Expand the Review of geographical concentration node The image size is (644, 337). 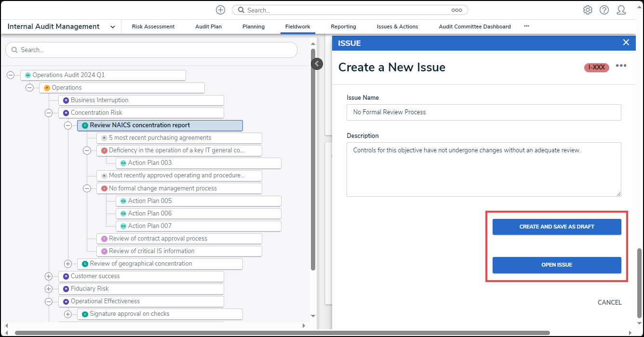click(67, 264)
